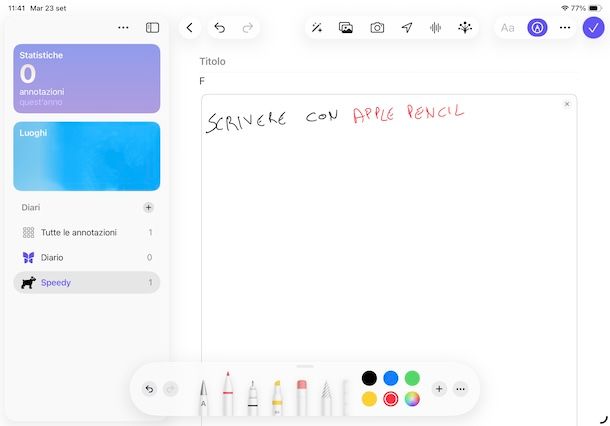Pick the black color swatch
Screen dimensions: 610x426
coord(369,378)
